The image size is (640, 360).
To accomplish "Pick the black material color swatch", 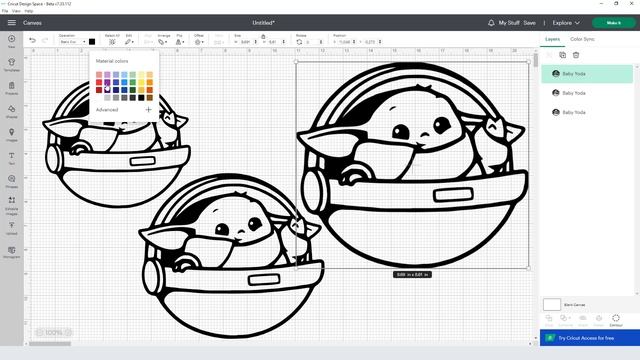I will (x=141, y=98).
